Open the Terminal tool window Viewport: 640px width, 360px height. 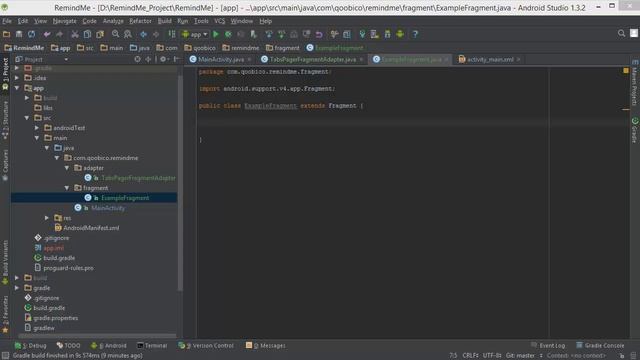(x=152, y=345)
